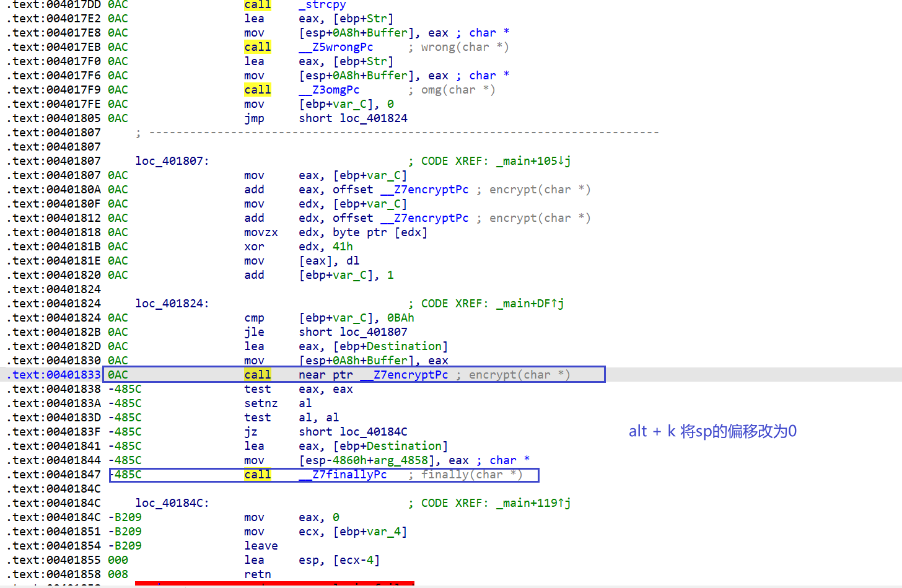Screen dimensions: 902x588
Task: Select jmp target short loc_401824
Action: pos(353,118)
